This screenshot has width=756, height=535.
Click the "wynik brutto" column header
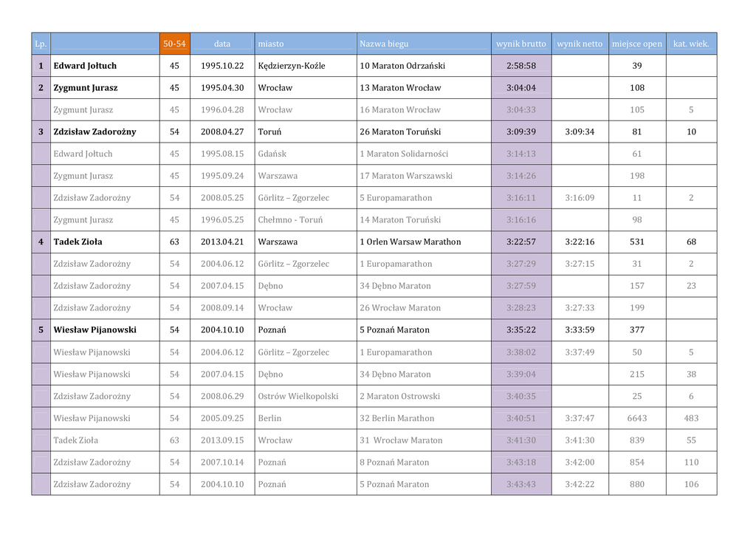tap(521, 44)
